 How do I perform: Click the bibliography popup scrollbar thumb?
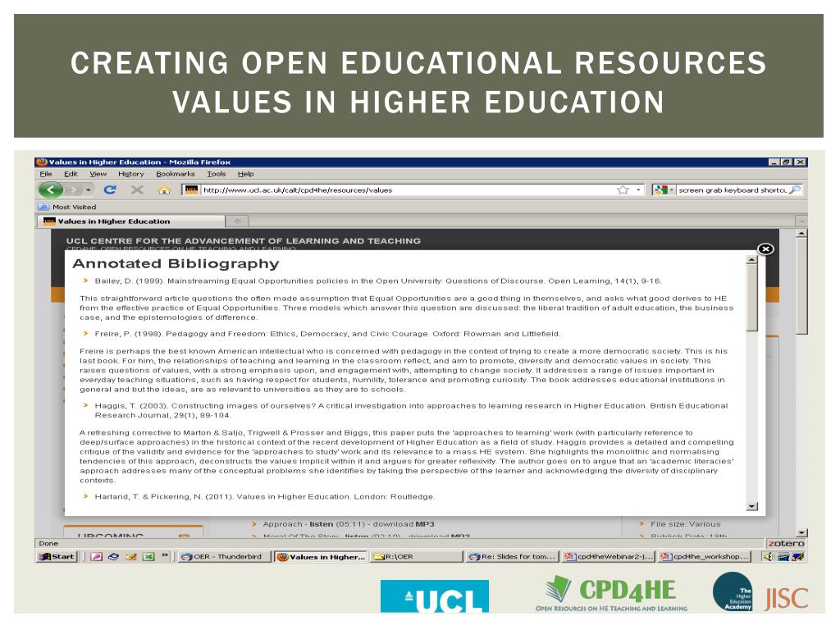point(752,298)
